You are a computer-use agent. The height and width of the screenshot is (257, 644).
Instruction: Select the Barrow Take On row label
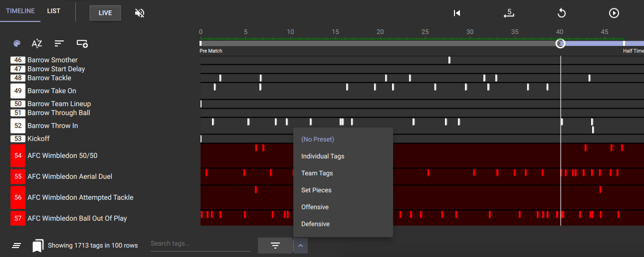coord(52,91)
